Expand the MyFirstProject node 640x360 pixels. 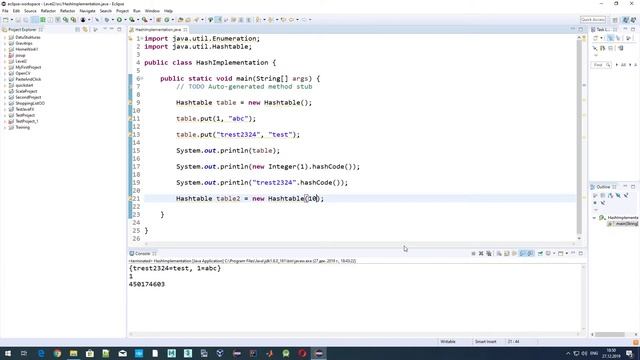pos(5,67)
